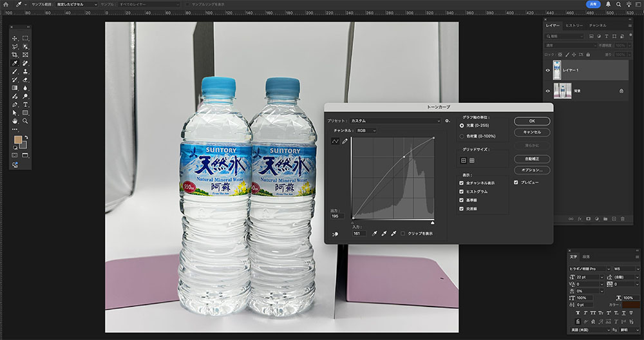Toggle the プレビュー checkbox

516,182
